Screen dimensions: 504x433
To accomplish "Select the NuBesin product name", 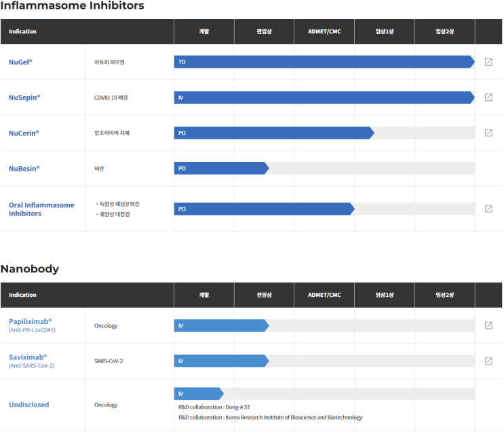I will coord(24,169).
